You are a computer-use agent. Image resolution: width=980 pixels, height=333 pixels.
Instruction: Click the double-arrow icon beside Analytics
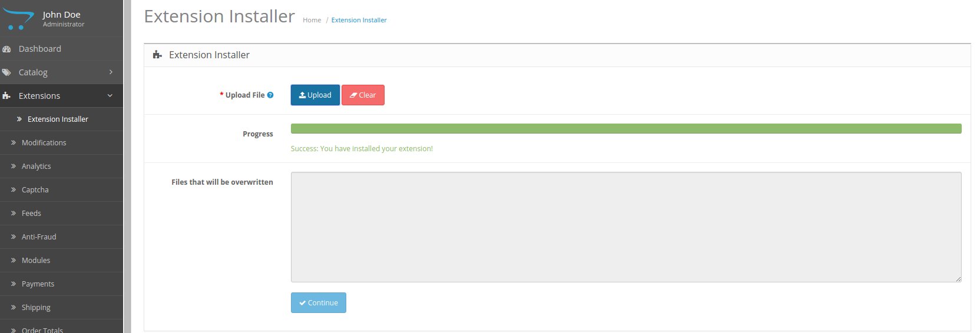(14, 166)
